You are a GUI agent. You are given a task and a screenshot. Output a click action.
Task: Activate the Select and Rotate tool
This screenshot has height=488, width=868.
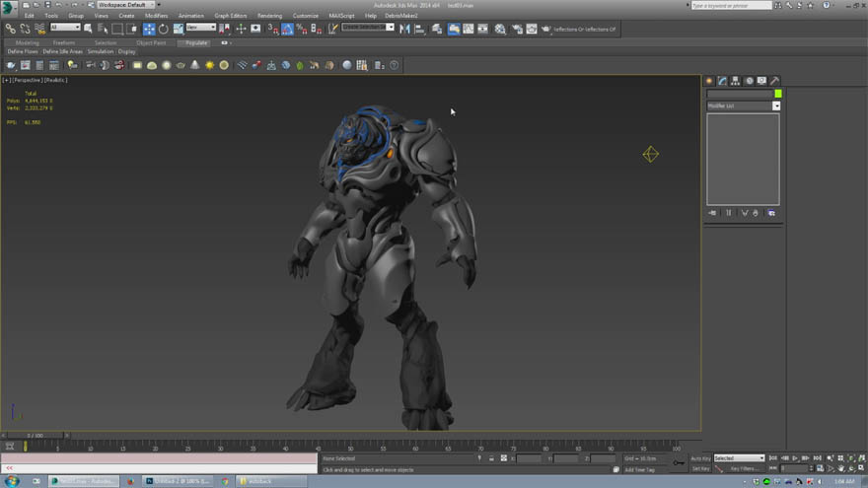(164, 29)
